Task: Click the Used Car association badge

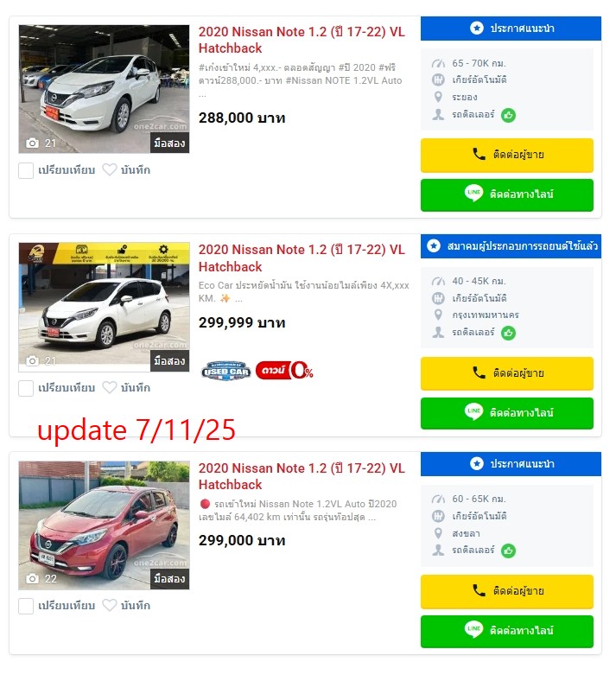Action: tap(226, 371)
